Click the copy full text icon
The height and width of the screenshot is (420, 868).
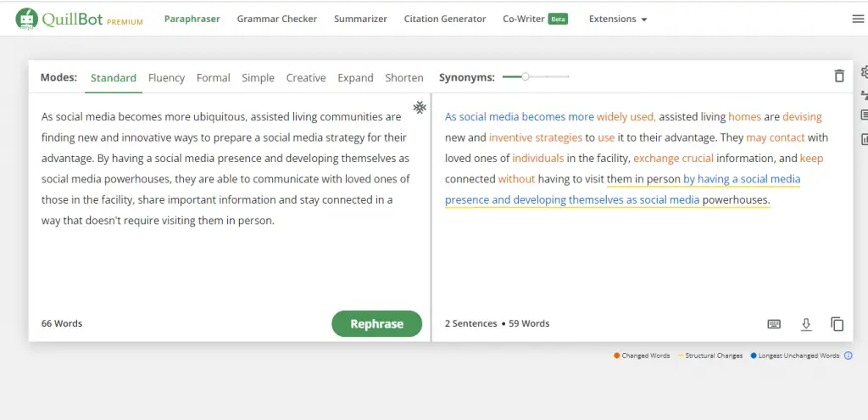[x=837, y=324]
